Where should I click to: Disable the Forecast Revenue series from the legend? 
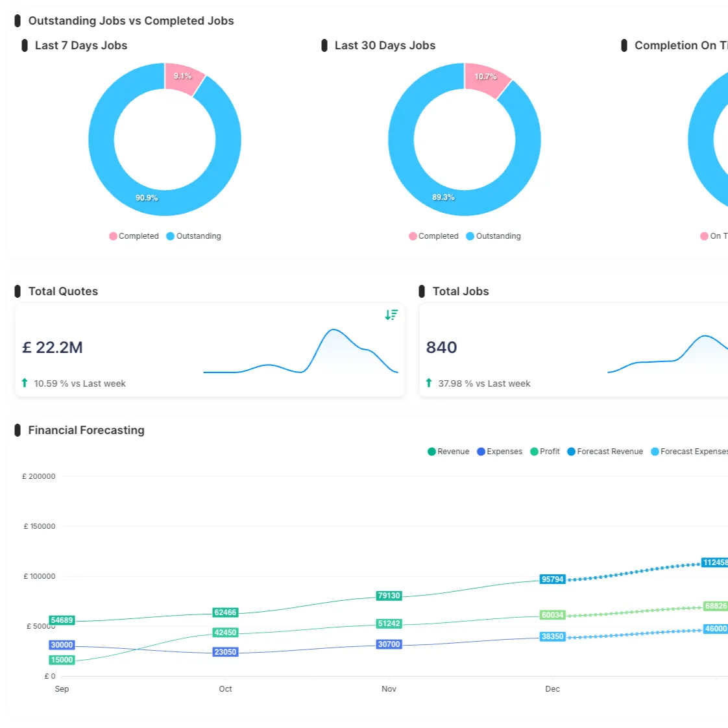(x=605, y=451)
